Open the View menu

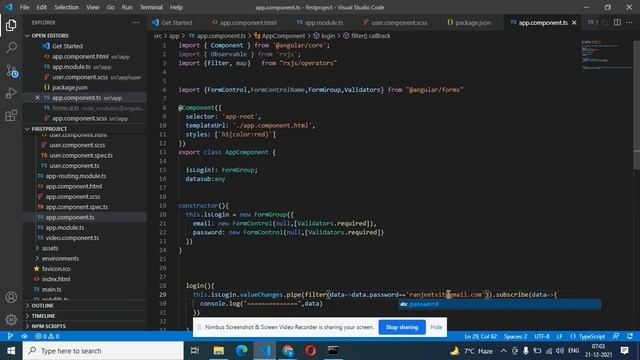[x=93, y=7]
